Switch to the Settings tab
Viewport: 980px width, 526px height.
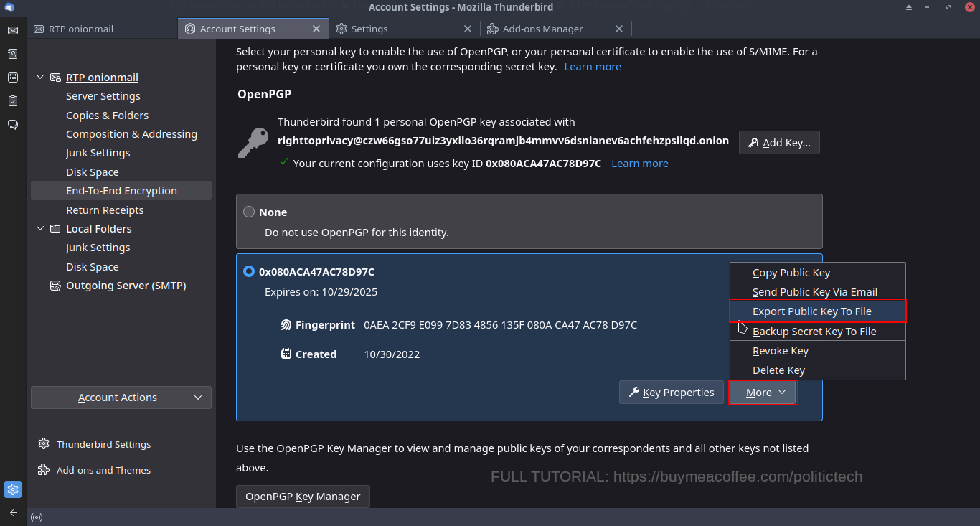[x=405, y=29]
